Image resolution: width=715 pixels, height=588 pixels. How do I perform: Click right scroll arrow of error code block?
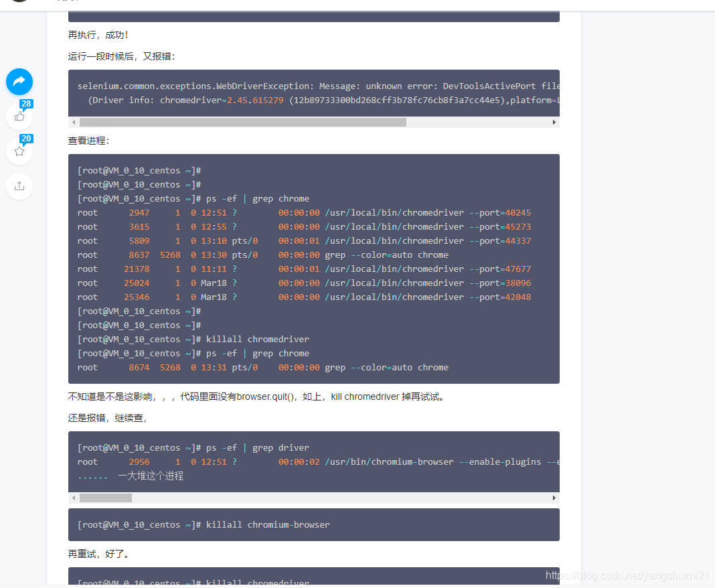(x=554, y=123)
